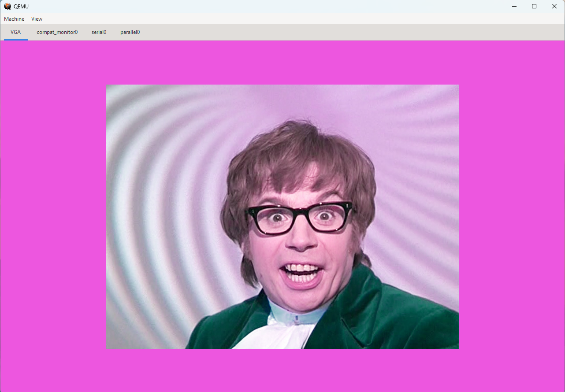565x392 pixels.
Task: Open the View menu
Action: click(x=37, y=19)
